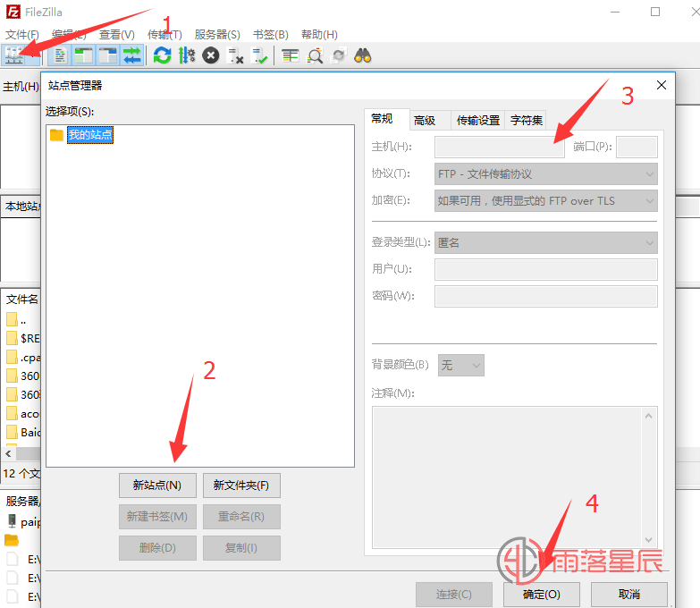The width and height of the screenshot is (700, 608).
Task: Click the 端口(P) port input field
Action: pos(637,147)
